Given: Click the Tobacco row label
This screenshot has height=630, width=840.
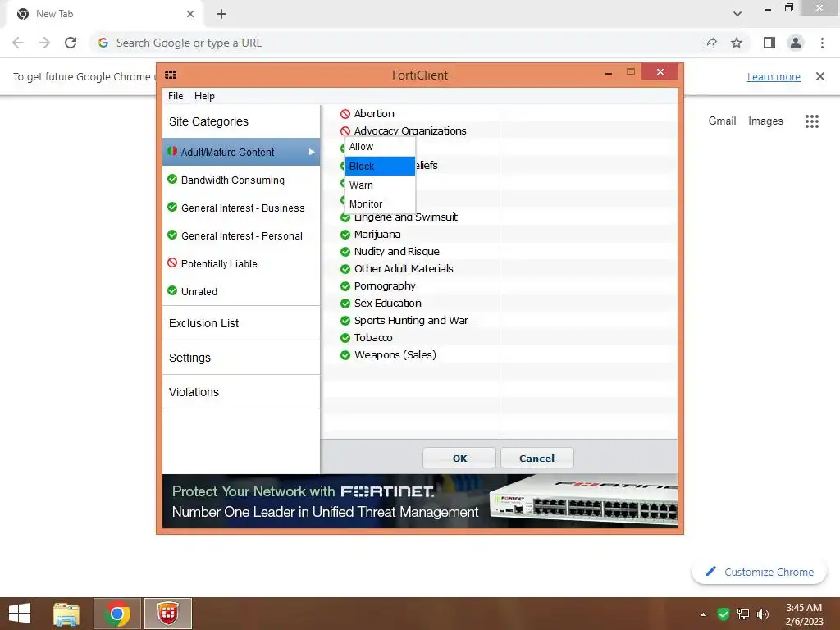Looking at the screenshot, I should [x=373, y=338].
